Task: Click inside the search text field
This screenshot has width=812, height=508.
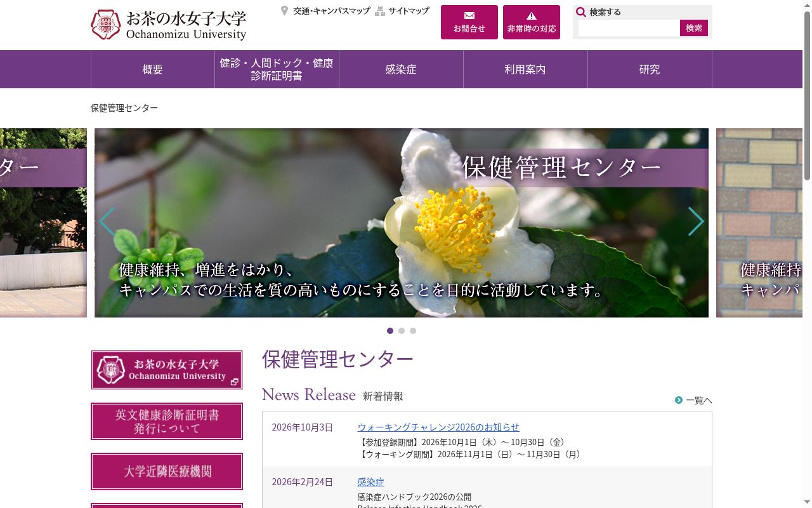Action: (629, 28)
